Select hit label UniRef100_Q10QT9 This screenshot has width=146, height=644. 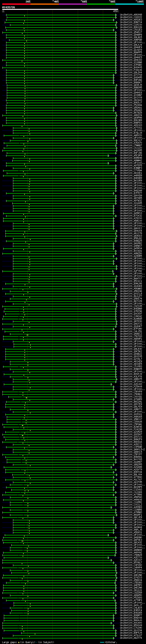tap(131, 50)
